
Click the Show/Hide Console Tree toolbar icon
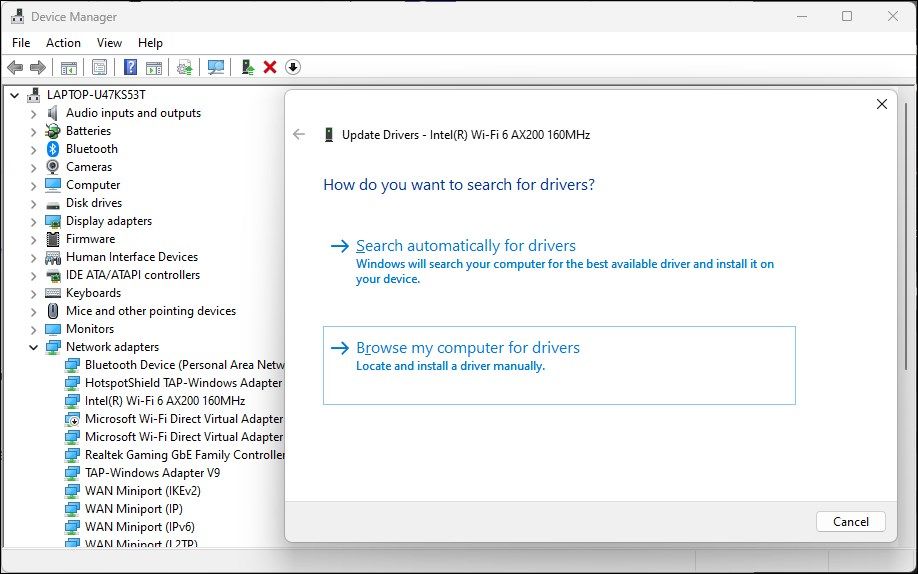(69, 67)
